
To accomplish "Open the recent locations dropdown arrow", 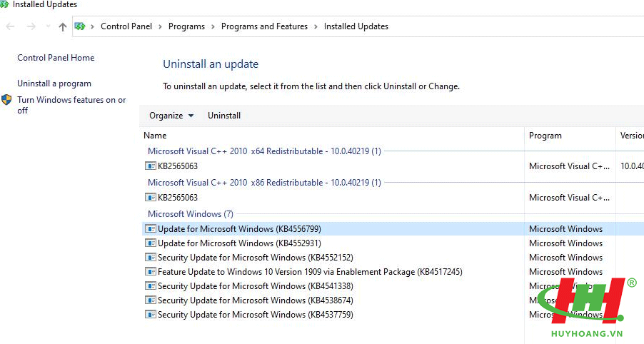I will pyautogui.click(x=48, y=26).
